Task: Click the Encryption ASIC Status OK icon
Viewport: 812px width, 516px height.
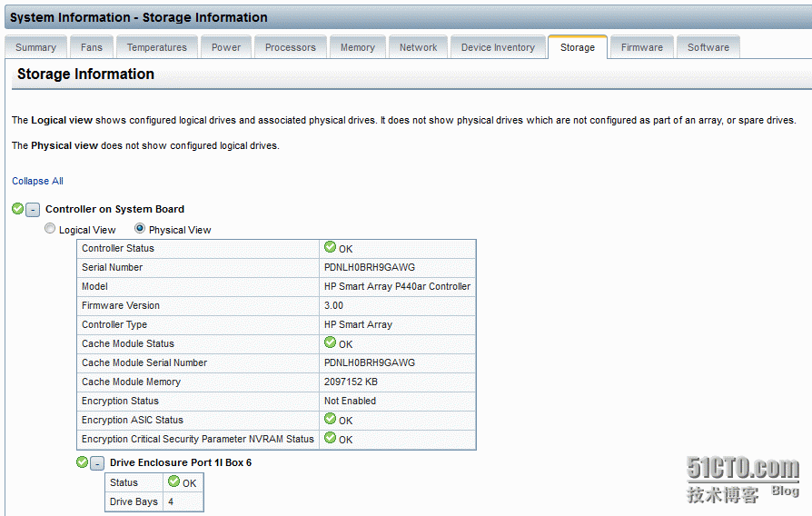Action: click(330, 419)
